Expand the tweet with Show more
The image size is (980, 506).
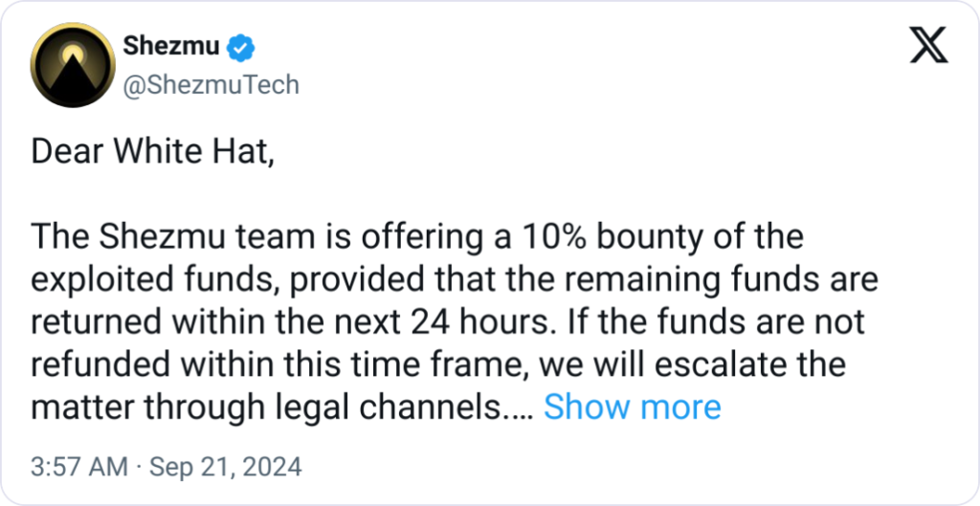(x=632, y=407)
